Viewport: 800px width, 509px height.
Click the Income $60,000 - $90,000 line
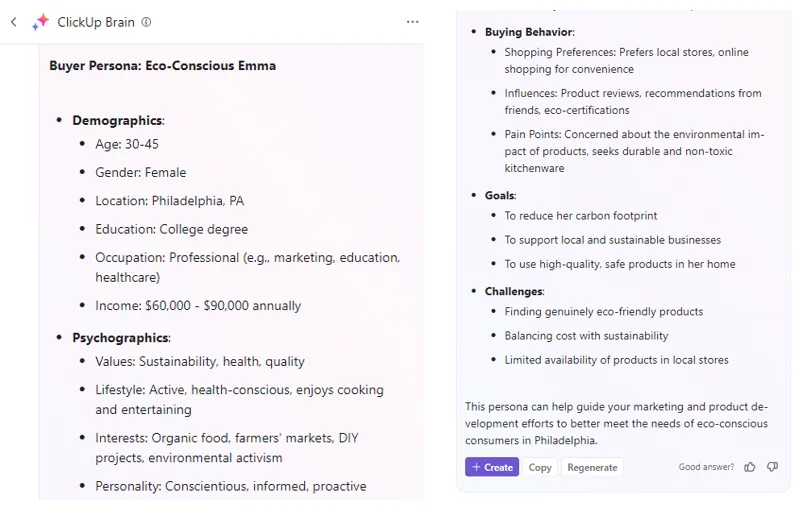click(198, 306)
